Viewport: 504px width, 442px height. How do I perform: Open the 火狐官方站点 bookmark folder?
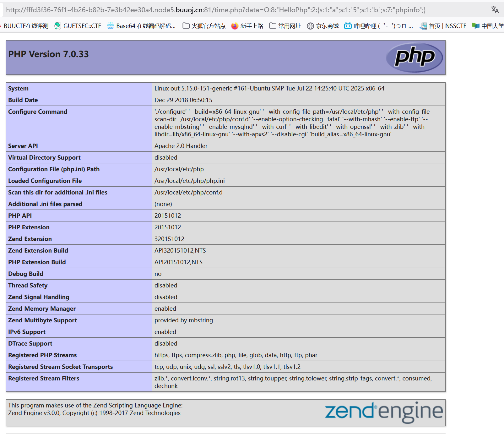coord(204,26)
